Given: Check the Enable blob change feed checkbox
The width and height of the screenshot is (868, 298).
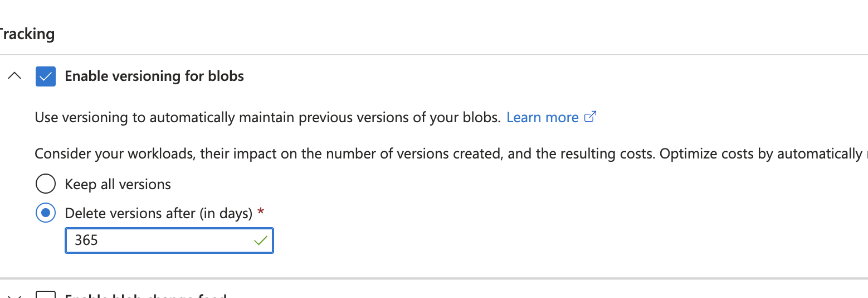Looking at the screenshot, I should tap(46, 294).
